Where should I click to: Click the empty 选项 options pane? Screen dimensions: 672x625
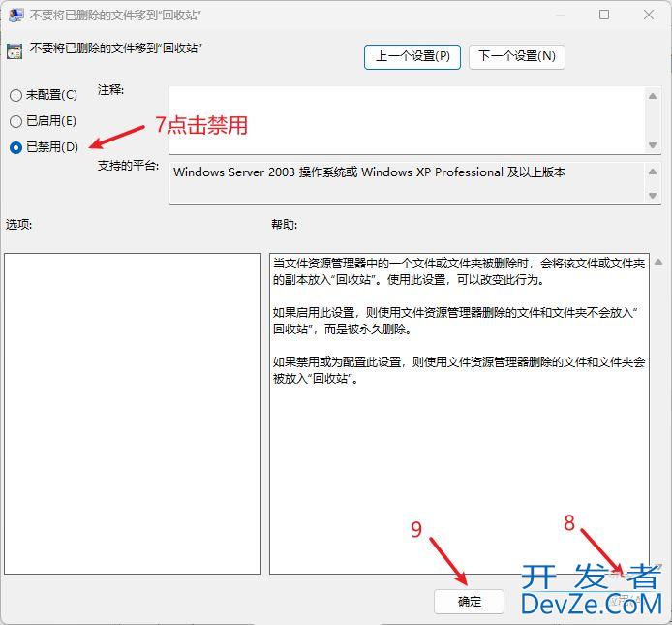133,414
